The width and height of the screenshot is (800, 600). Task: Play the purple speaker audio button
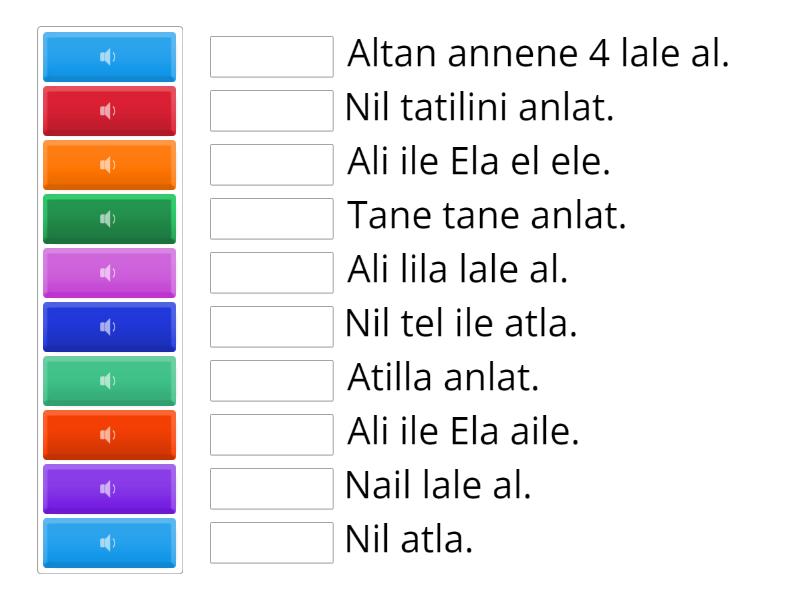[109, 489]
